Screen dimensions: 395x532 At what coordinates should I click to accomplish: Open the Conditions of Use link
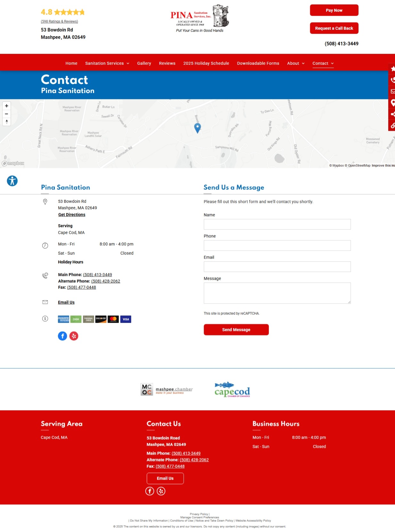click(x=181, y=520)
